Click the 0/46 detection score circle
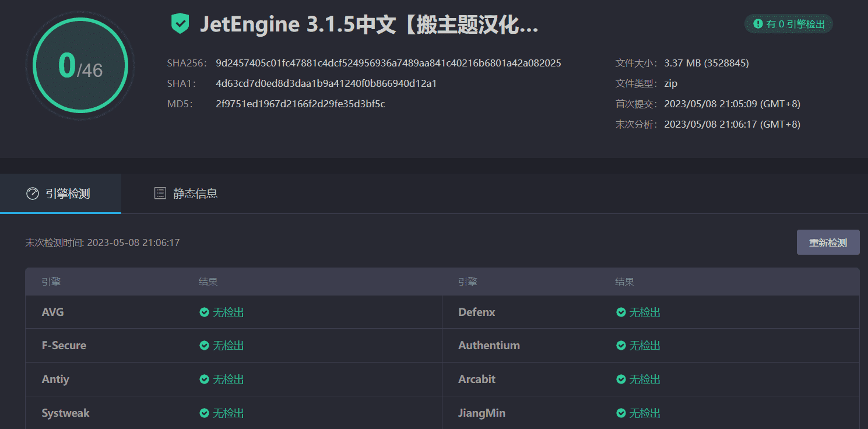This screenshot has height=429, width=868. 80,65
